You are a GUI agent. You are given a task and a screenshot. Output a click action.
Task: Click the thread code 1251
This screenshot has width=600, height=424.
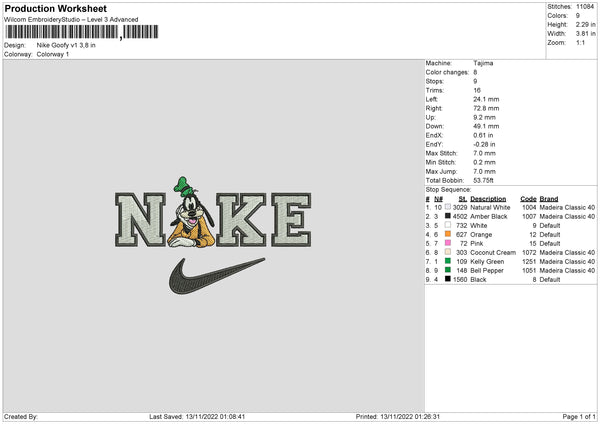529,262
